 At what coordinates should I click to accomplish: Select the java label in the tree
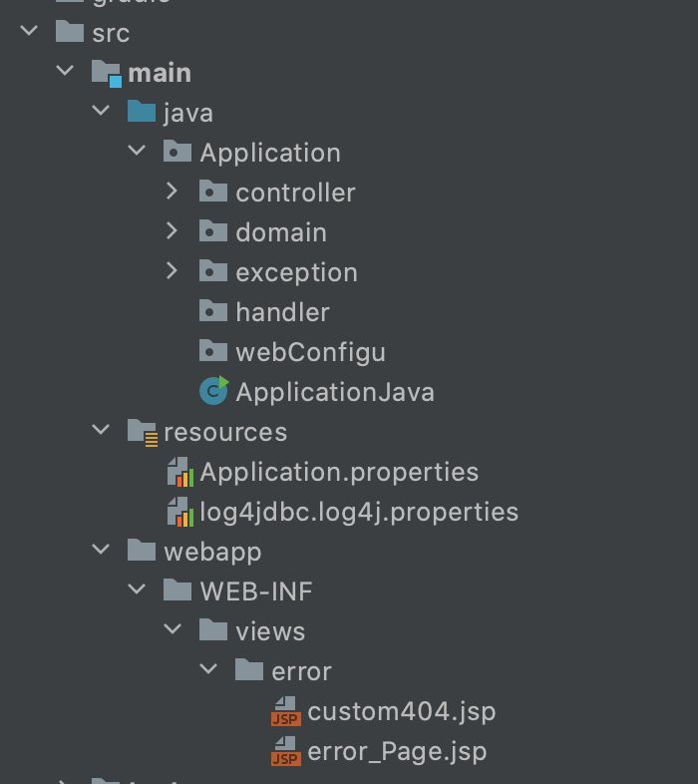click(188, 113)
